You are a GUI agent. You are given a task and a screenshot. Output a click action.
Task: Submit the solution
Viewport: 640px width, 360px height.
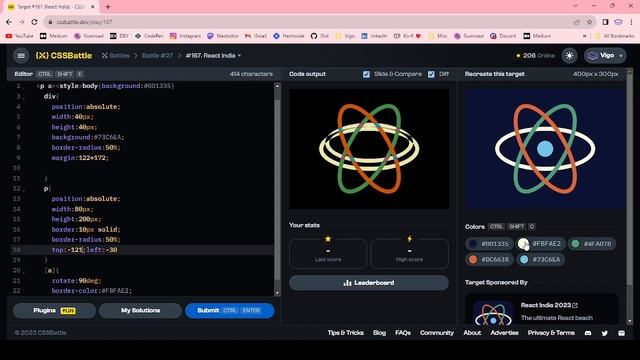click(229, 311)
